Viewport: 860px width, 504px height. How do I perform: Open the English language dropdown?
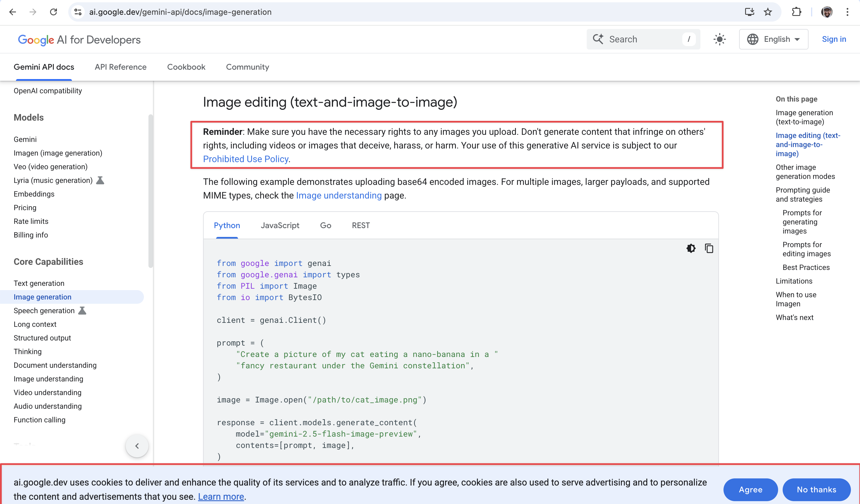pos(773,39)
